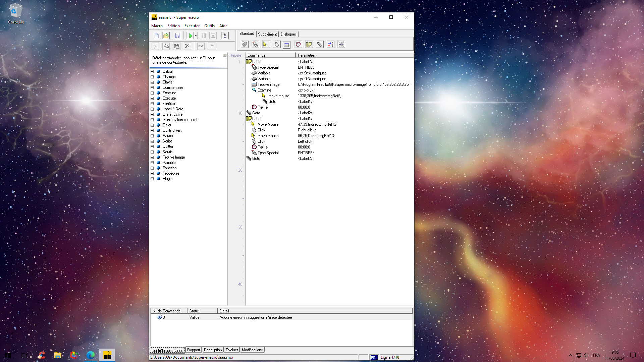Switch to the Supplément tab
Image resolution: width=644 pixels, height=362 pixels.
tap(267, 34)
